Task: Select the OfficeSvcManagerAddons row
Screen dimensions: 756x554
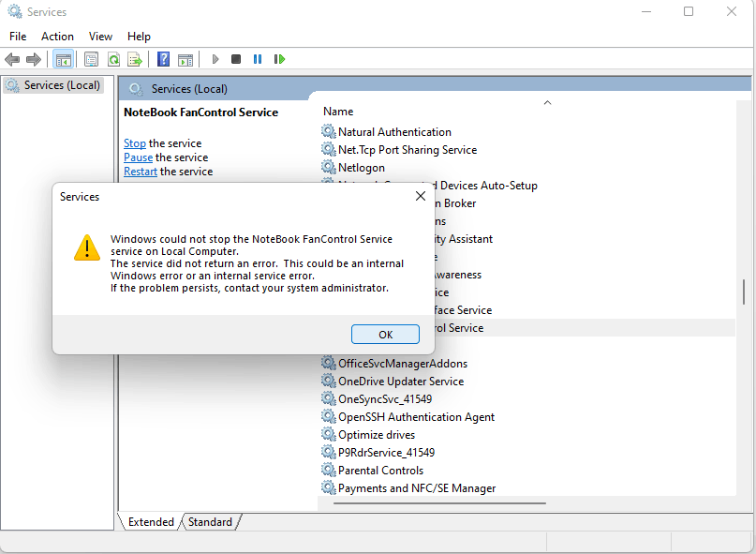Action: tap(526, 364)
